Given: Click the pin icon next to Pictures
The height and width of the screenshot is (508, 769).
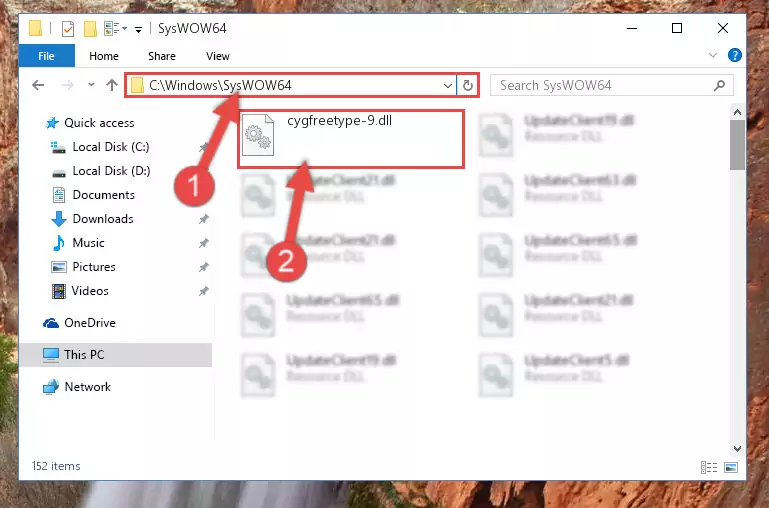Looking at the screenshot, I should click(x=204, y=267).
